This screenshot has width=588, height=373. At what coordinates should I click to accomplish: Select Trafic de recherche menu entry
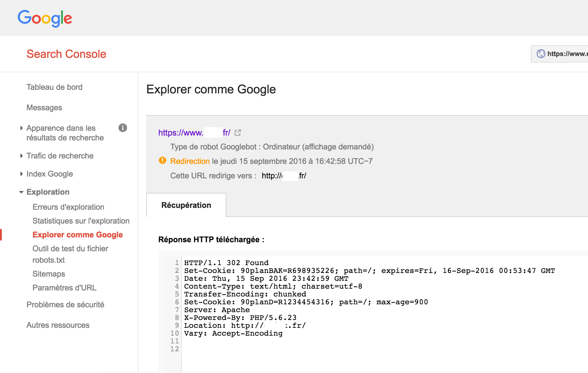click(x=60, y=156)
